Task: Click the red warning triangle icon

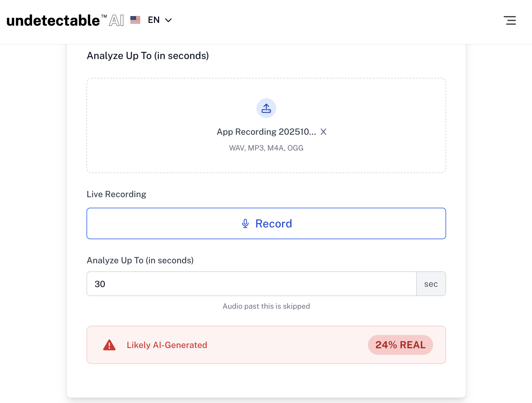Action: point(109,345)
